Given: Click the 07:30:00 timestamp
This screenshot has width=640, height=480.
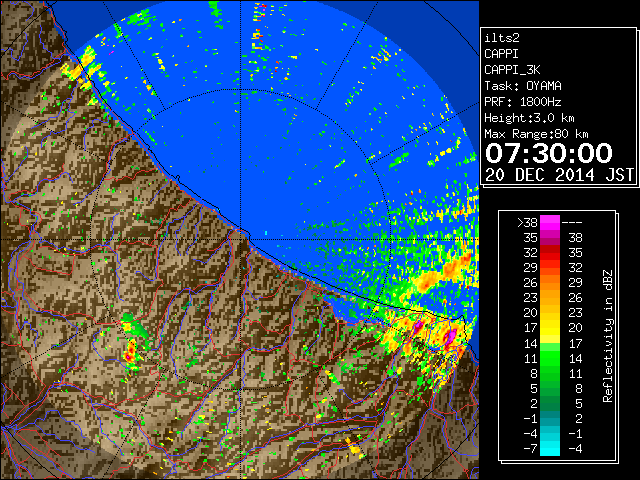Looking at the screenshot, I should point(549,153).
